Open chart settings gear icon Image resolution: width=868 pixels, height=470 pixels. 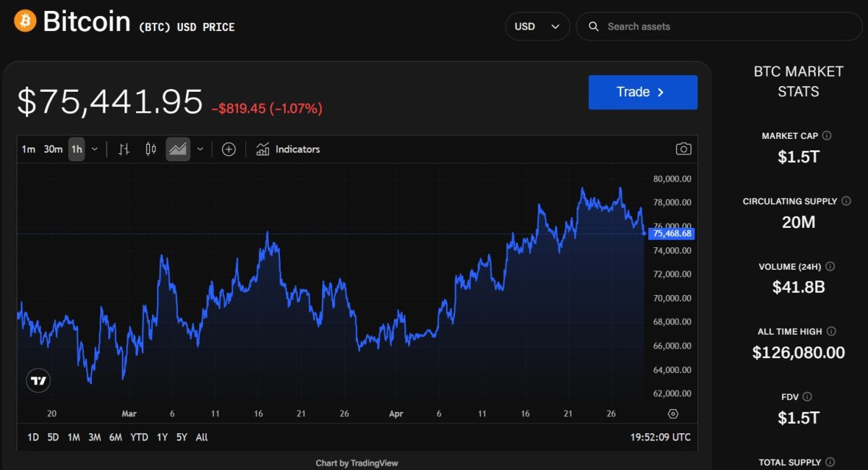tap(673, 414)
